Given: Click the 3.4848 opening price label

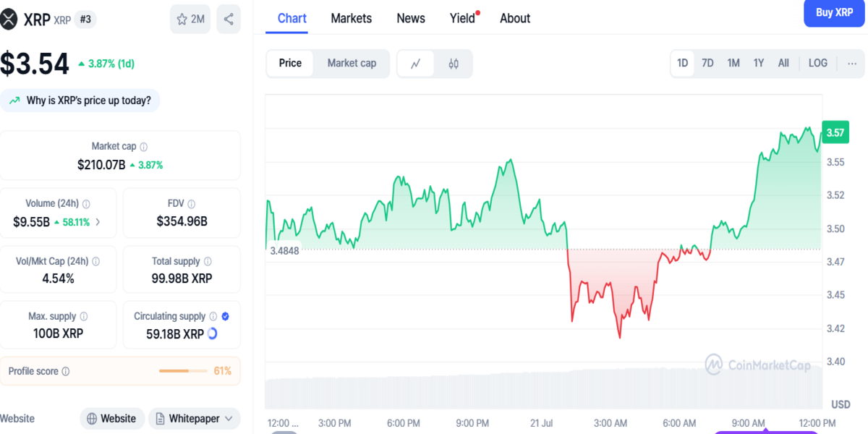Looking at the screenshot, I should click(284, 250).
